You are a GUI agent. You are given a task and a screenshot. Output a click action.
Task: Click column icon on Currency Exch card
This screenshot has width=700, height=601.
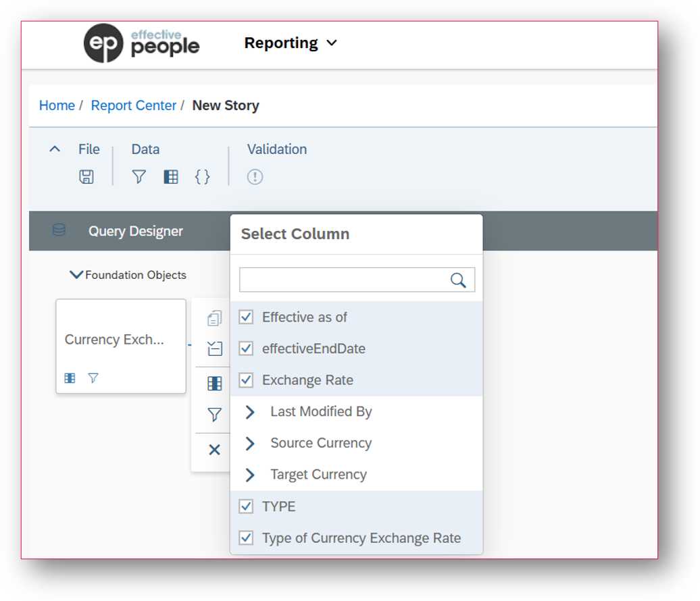[x=70, y=378]
